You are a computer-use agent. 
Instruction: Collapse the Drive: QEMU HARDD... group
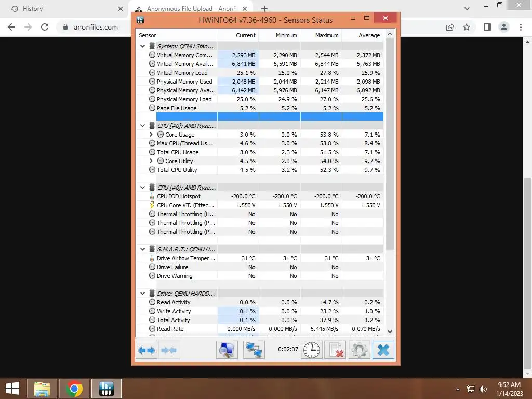coord(142,293)
